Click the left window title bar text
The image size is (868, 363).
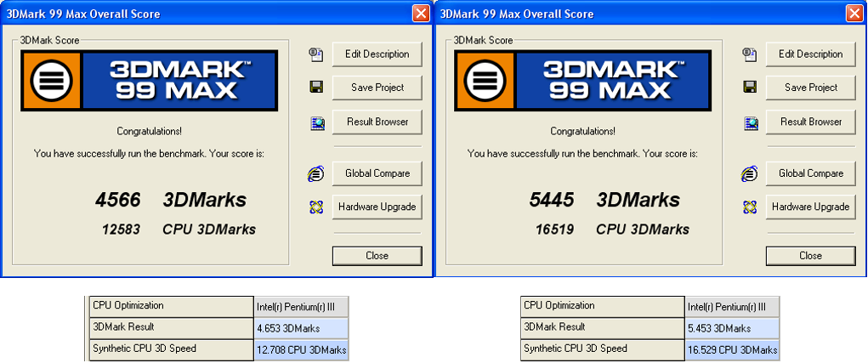point(83,14)
